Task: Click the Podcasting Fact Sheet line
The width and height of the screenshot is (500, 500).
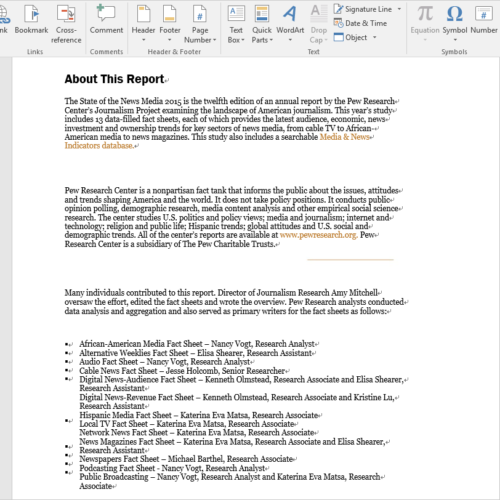Action: coord(172,468)
